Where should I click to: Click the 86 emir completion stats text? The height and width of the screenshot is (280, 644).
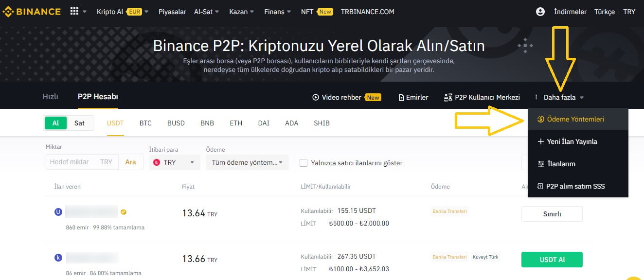pyautogui.click(x=104, y=273)
